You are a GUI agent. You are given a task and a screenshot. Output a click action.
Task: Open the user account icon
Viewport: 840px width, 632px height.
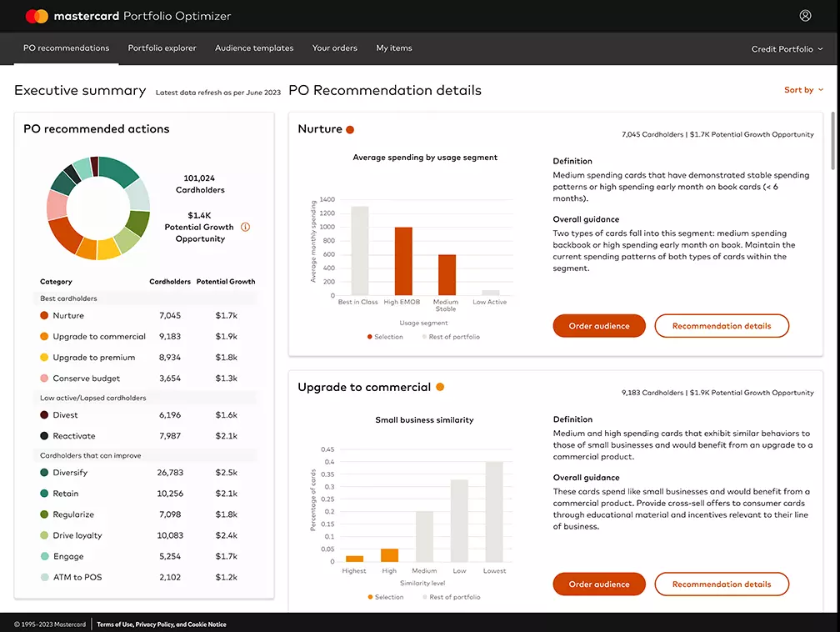click(x=805, y=15)
